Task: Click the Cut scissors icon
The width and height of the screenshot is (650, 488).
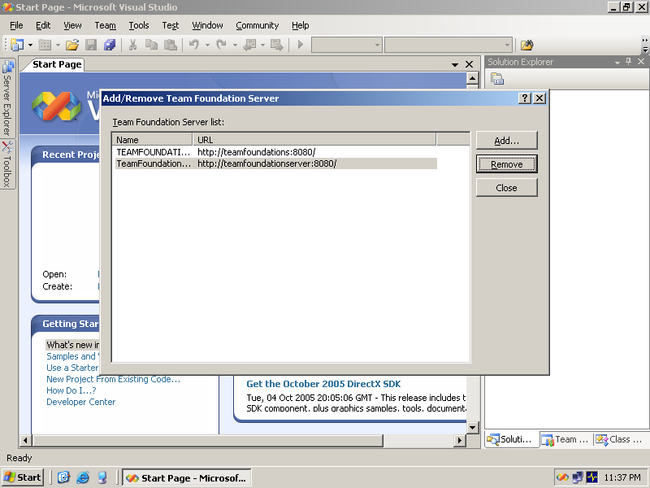Action: (x=133, y=44)
